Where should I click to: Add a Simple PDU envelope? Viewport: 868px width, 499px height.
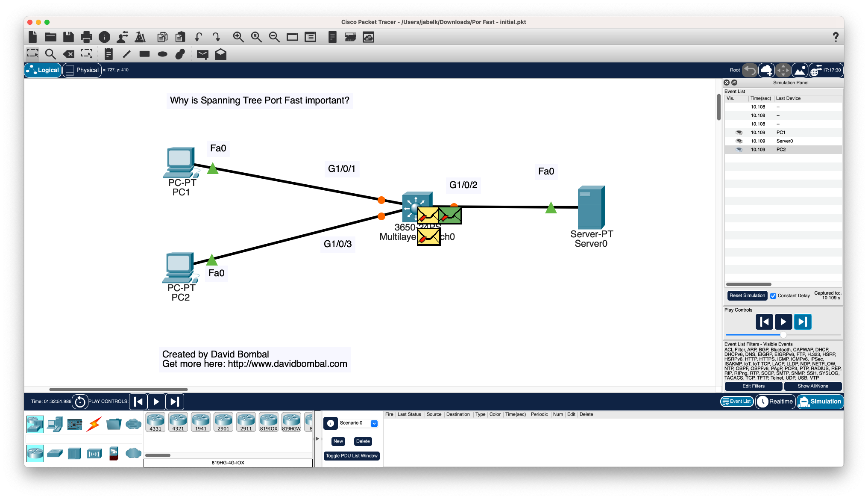coord(202,54)
